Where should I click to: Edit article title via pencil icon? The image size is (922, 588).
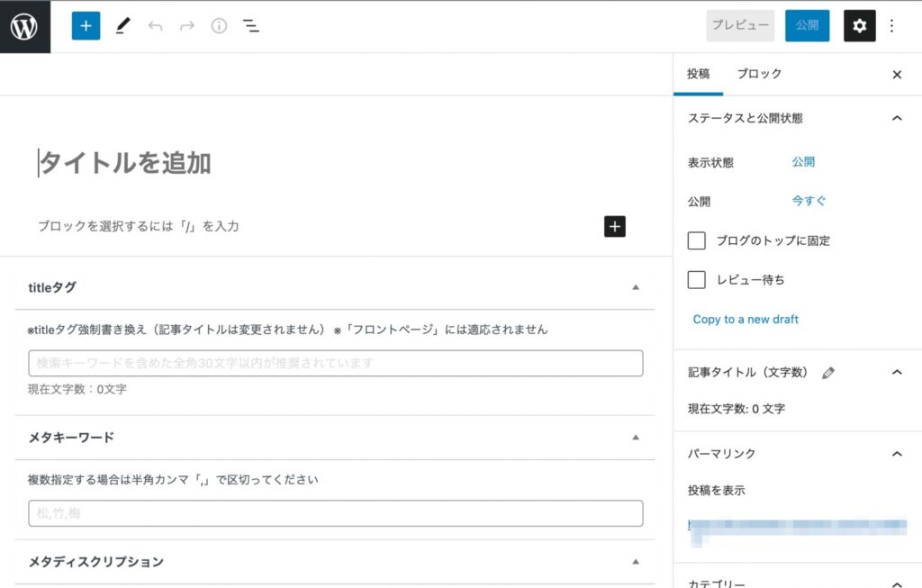coord(828,373)
